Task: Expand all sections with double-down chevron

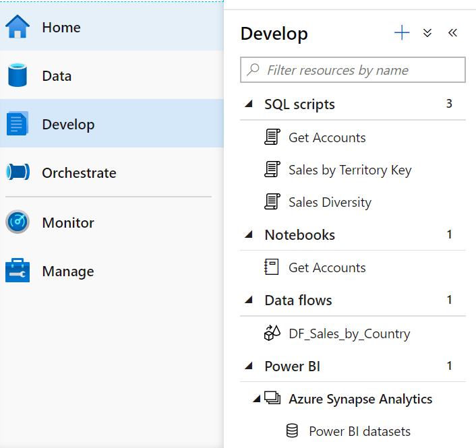Action: pyautogui.click(x=427, y=33)
